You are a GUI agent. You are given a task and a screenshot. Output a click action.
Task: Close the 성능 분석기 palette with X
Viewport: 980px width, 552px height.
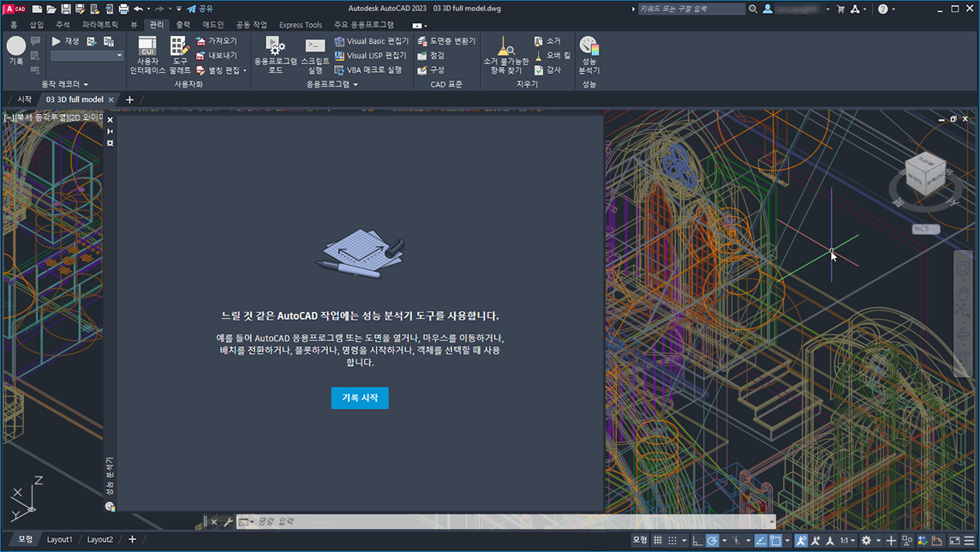[x=110, y=120]
